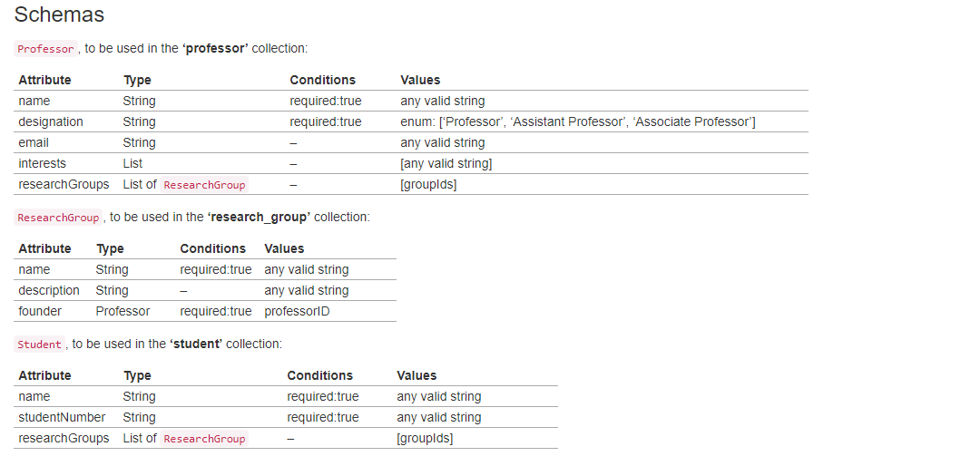The height and width of the screenshot is (466, 980).
Task: Click the interests attribute cell
Action: (42, 163)
